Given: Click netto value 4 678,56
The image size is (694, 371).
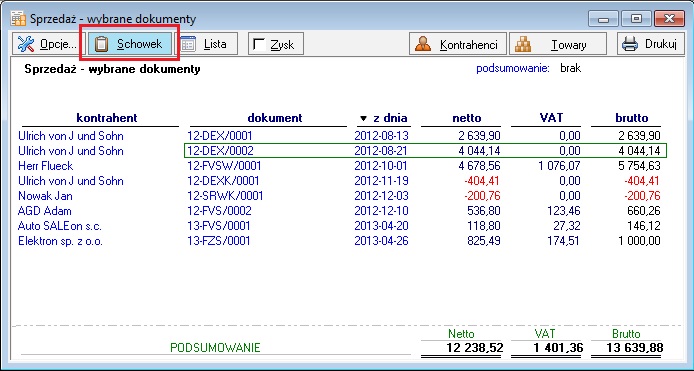Looking at the screenshot, I should pos(480,166).
